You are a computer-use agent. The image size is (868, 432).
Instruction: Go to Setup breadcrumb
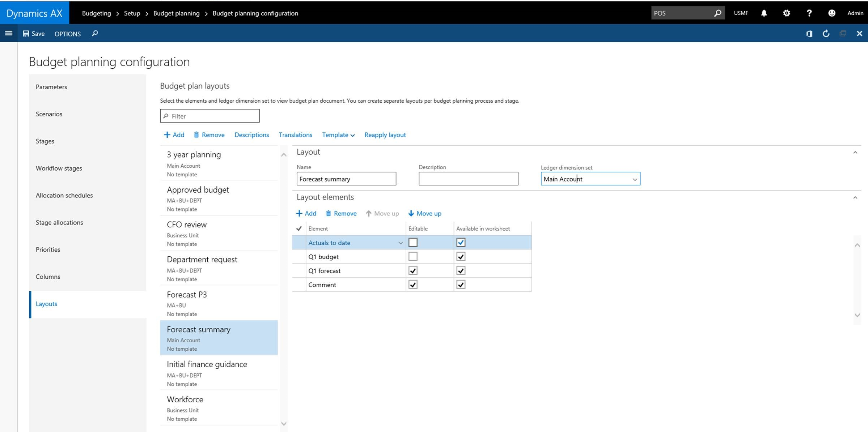[x=132, y=13]
